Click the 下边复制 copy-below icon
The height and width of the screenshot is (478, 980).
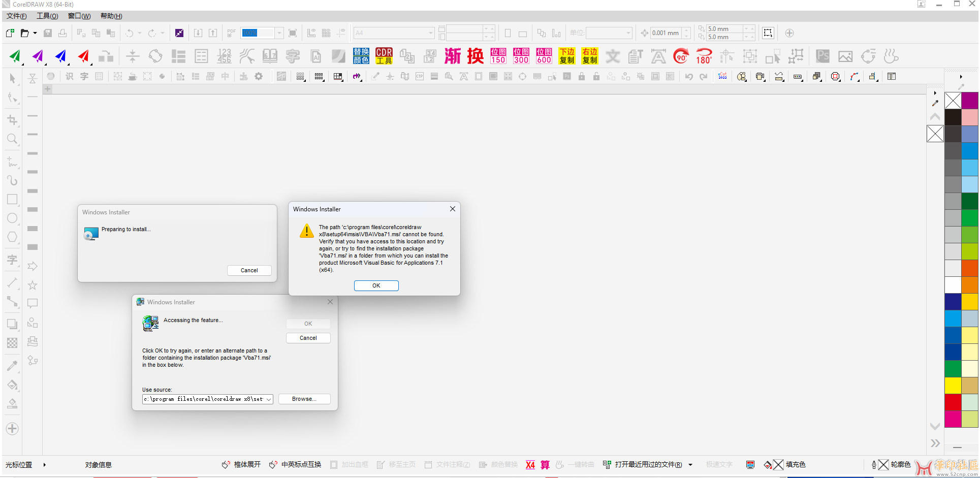pos(567,56)
